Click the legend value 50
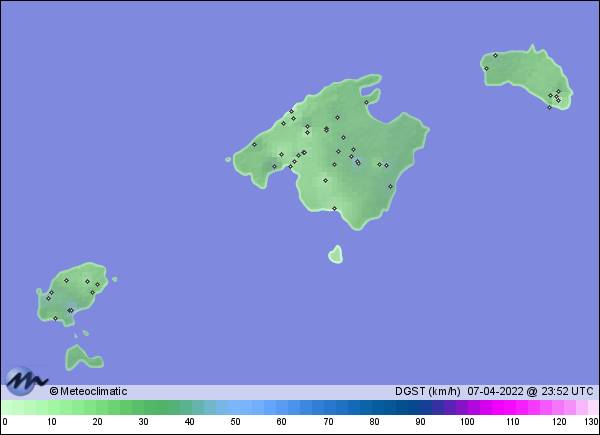Screen dimensions: 600x435 (235, 422)
